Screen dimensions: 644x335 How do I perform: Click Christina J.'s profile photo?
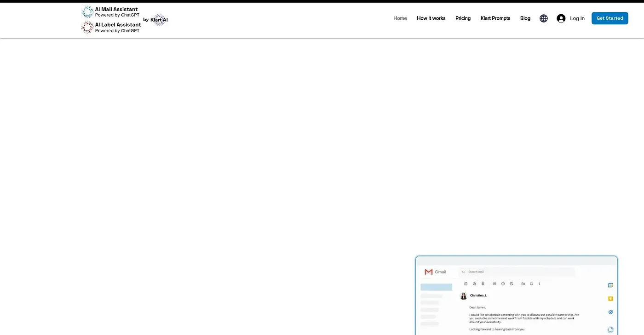(x=464, y=296)
